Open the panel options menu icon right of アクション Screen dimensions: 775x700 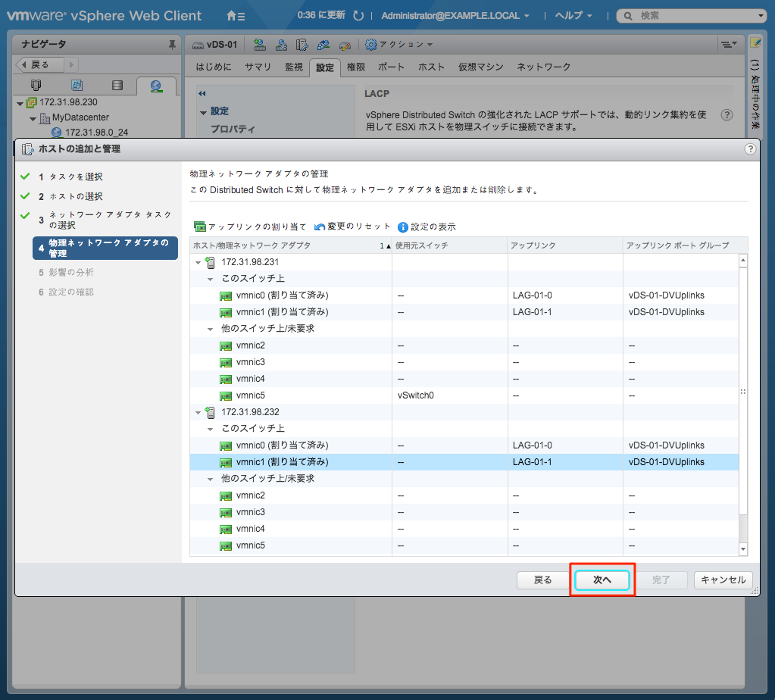pyautogui.click(x=729, y=45)
